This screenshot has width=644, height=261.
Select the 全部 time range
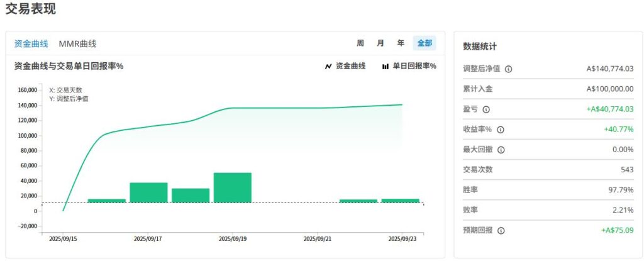(x=424, y=43)
